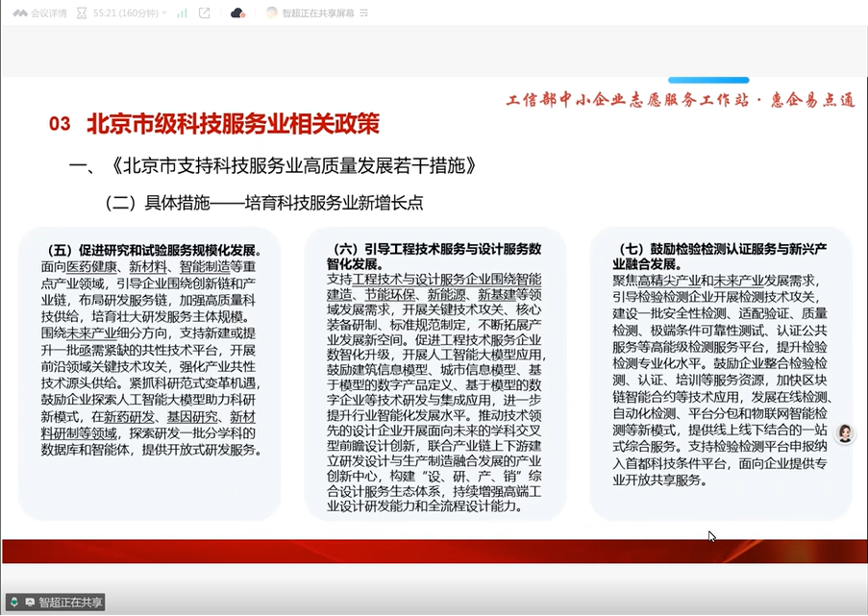The image size is (868, 616).
Task: Click the screen share icon in bottom-left label
Action: coord(30,602)
